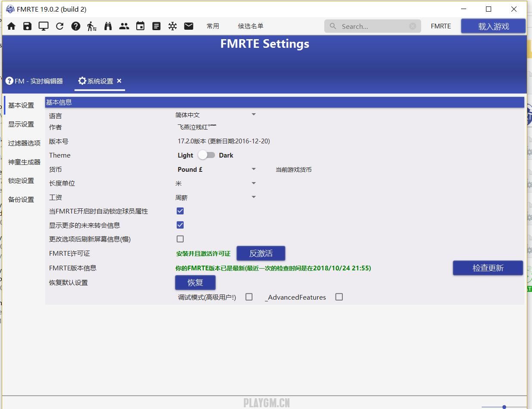Enable _AdvancedFeatures checkbox

pos(339,297)
